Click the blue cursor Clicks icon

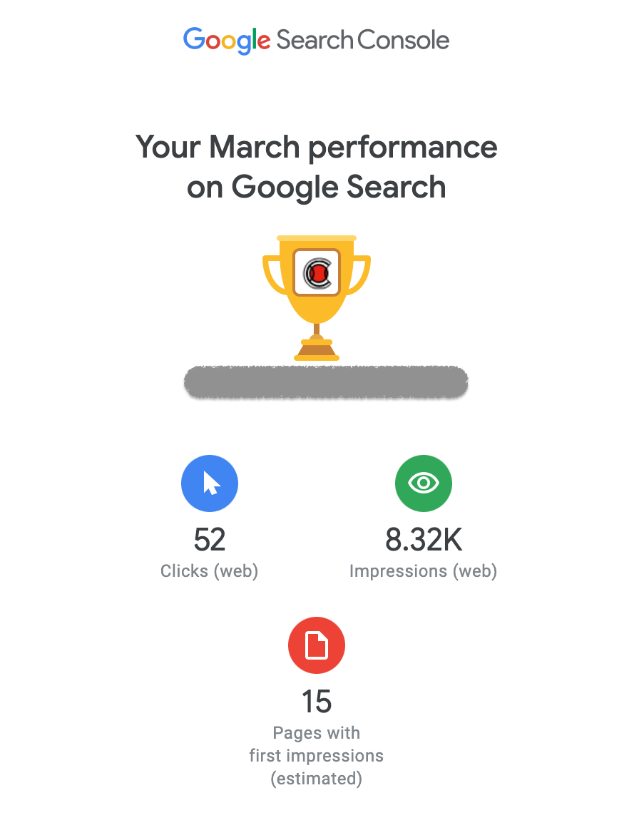(x=210, y=483)
